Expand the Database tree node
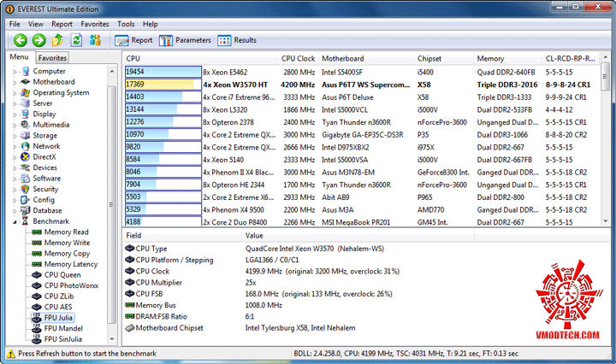The image size is (616, 364). pos(15,211)
